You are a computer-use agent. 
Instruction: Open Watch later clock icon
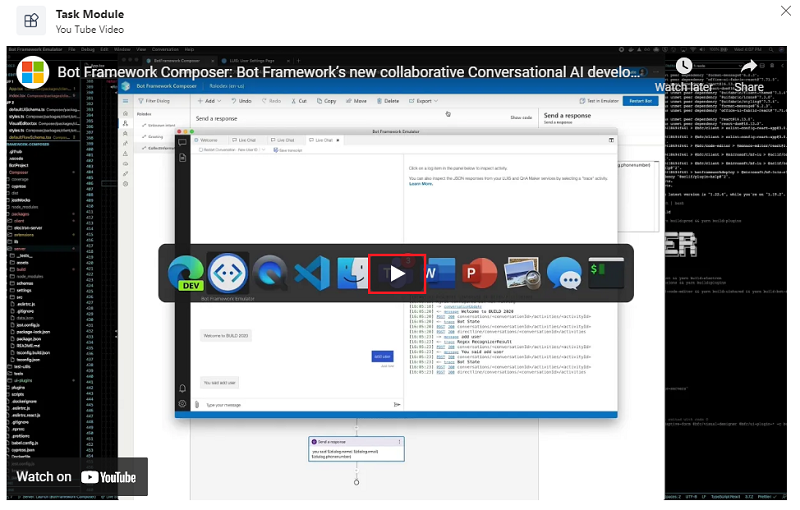click(684, 66)
